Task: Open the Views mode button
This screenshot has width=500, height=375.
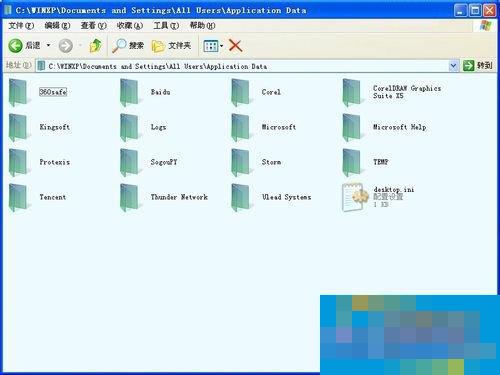Action: click(211, 46)
